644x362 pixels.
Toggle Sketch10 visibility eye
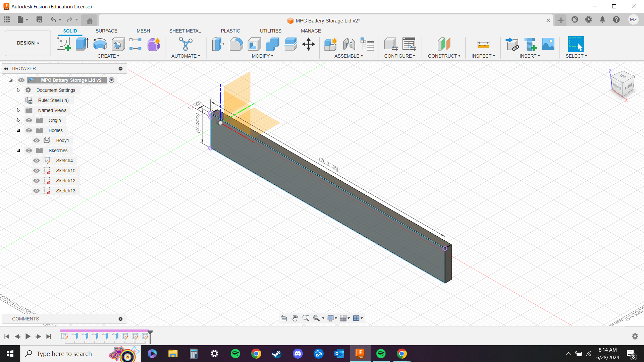tap(37, 171)
